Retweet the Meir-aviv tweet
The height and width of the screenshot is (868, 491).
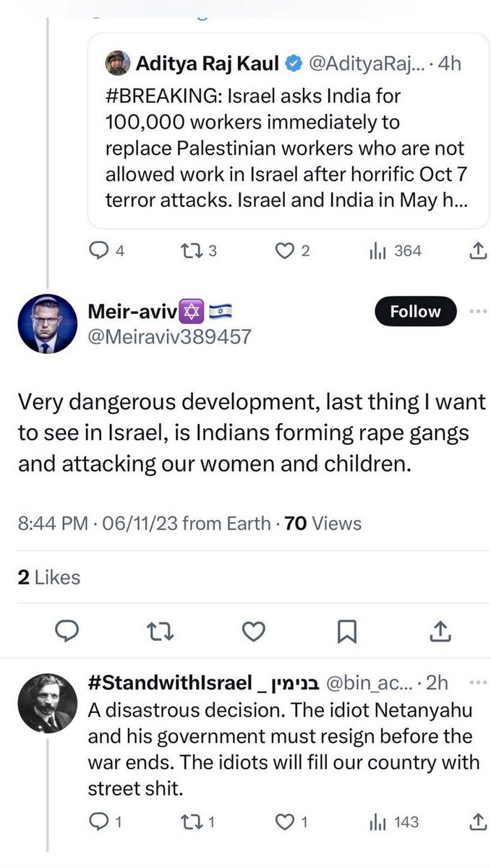tap(159, 631)
